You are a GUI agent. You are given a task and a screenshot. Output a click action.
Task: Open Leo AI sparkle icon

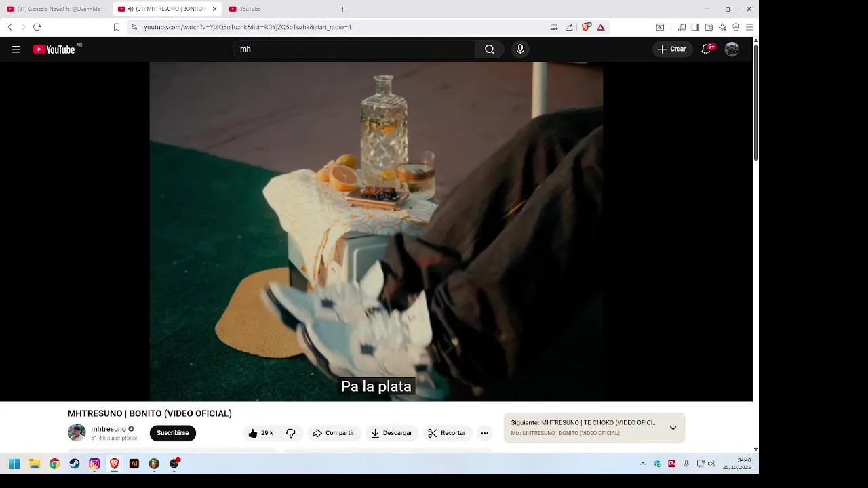pos(722,27)
